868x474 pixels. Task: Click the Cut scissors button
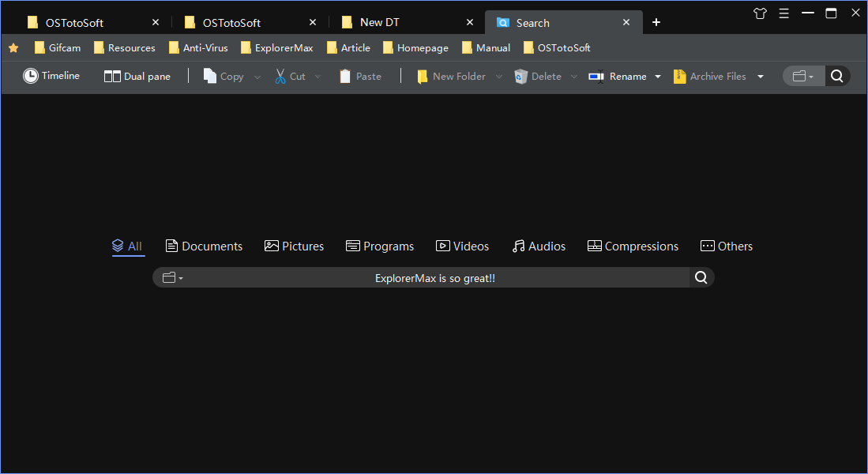click(x=290, y=77)
